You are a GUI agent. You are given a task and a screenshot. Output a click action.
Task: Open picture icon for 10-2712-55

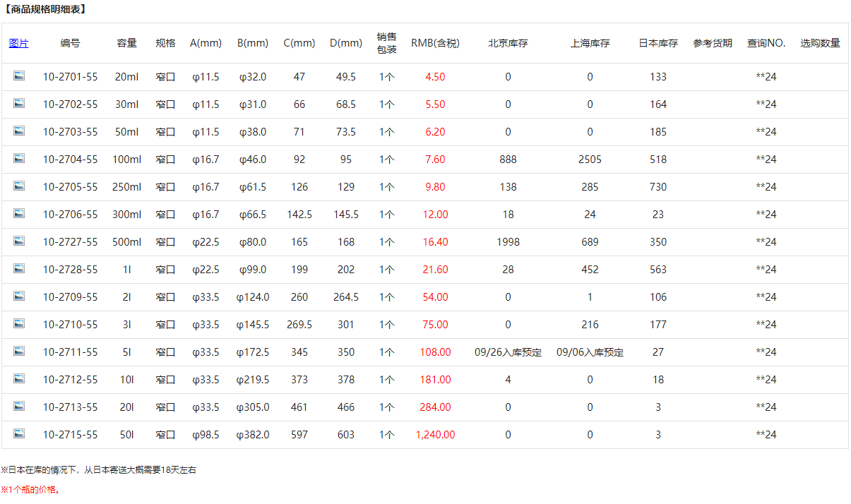pos(19,379)
